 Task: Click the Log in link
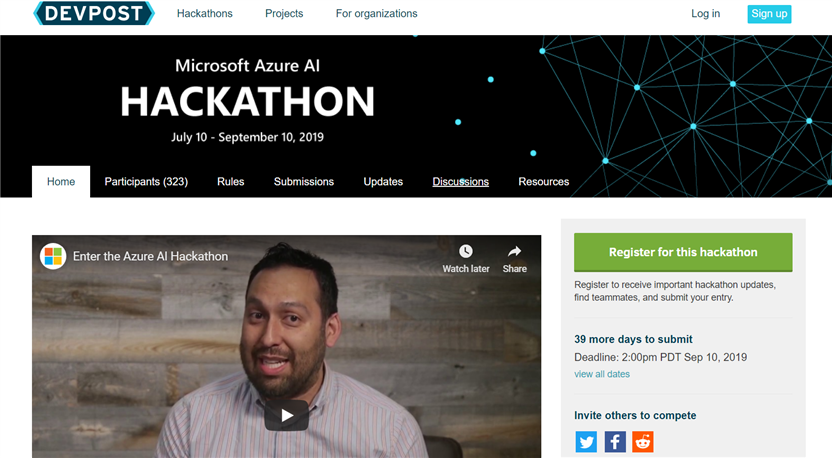[x=705, y=14]
